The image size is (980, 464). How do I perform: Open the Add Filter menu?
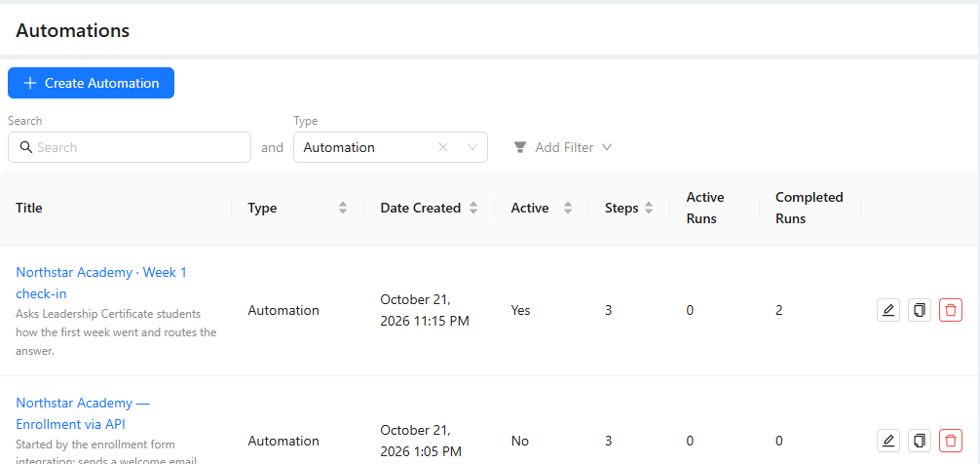[562, 147]
